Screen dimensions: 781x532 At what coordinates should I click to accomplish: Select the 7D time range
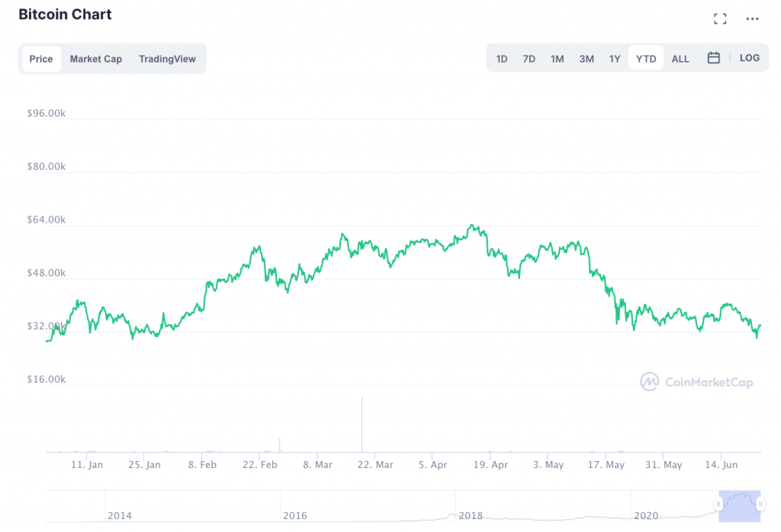(x=529, y=59)
